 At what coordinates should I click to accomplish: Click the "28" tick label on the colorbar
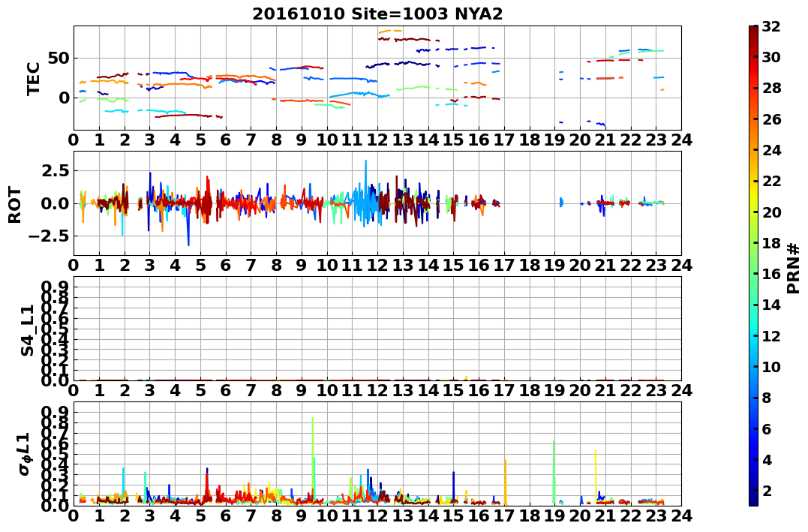771,88
